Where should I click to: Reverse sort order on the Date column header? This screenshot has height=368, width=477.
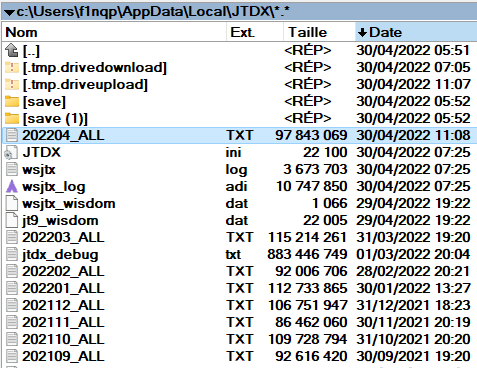pos(416,32)
